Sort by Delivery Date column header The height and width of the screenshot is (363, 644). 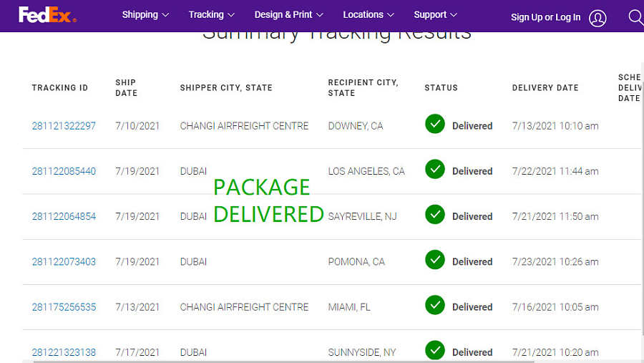545,87
